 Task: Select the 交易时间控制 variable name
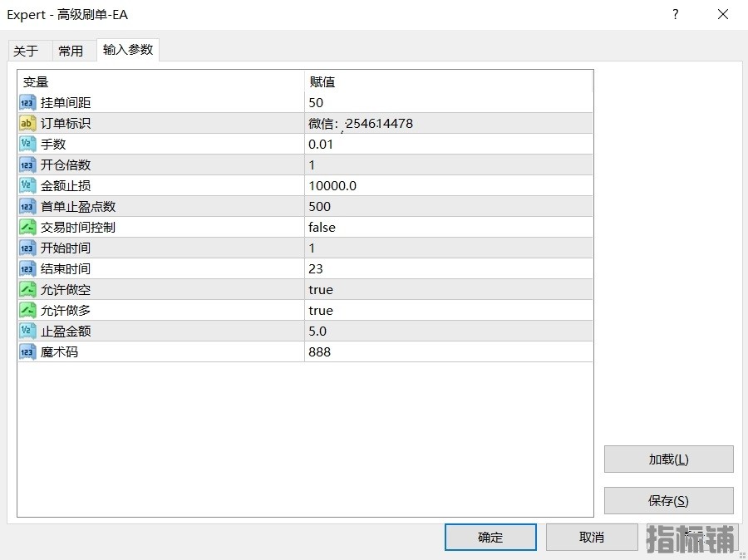(78, 227)
